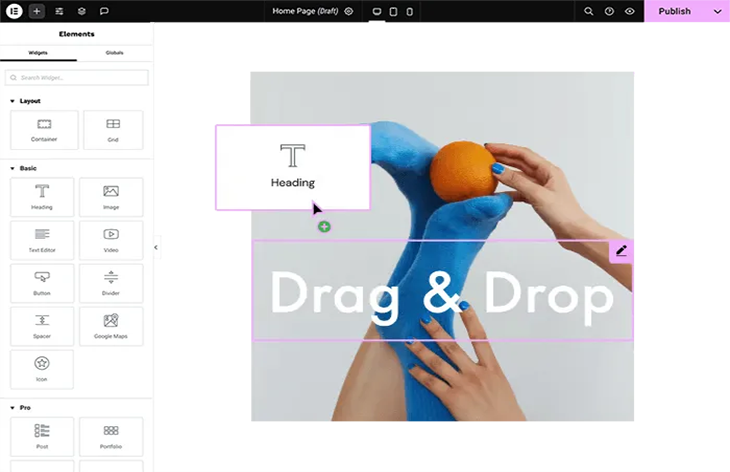Open Site Settings sliders icon

coord(60,11)
